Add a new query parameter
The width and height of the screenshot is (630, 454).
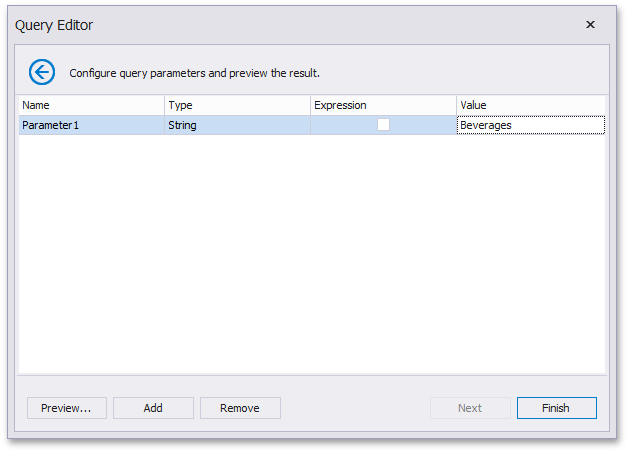pyautogui.click(x=153, y=408)
